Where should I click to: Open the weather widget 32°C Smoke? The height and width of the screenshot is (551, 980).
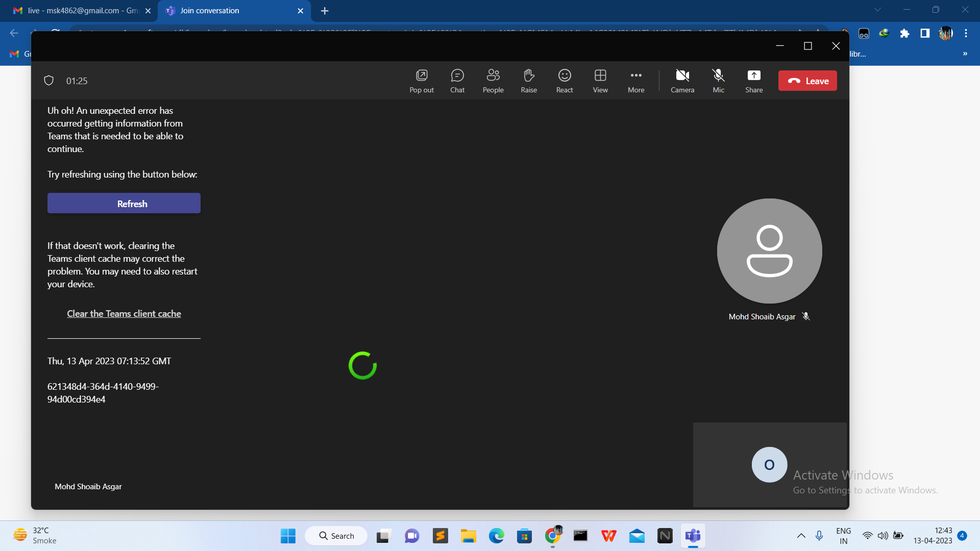point(35,536)
